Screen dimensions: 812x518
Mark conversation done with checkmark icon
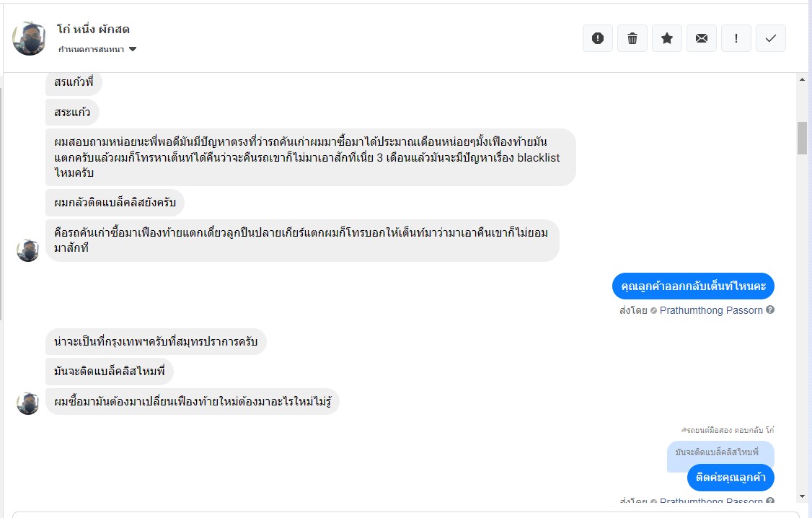pyautogui.click(x=771, y=38)
